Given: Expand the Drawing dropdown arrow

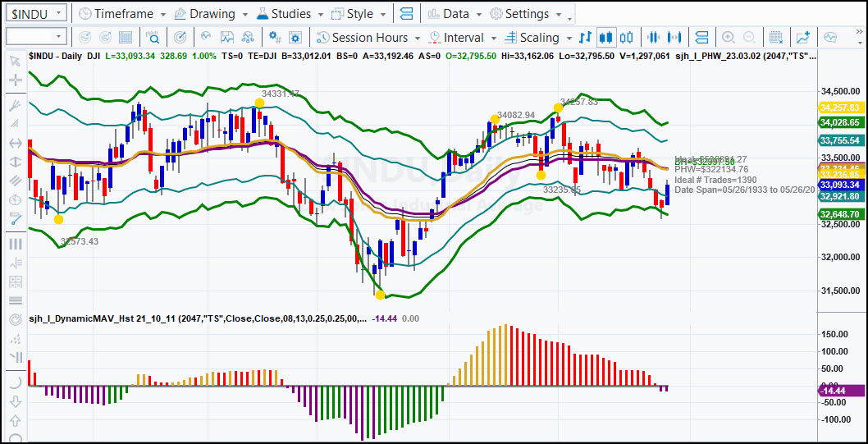Looking at the screenshot, I should (245, 14).
